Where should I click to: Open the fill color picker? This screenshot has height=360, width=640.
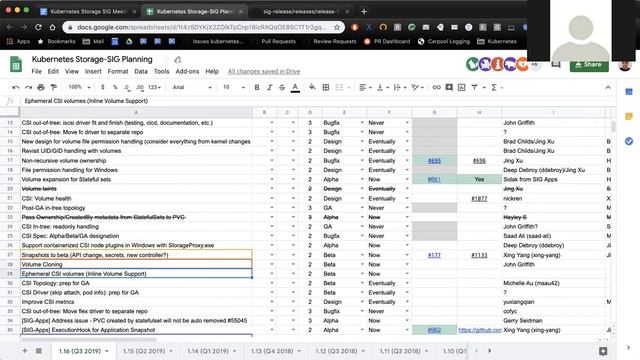coord(312,87)
